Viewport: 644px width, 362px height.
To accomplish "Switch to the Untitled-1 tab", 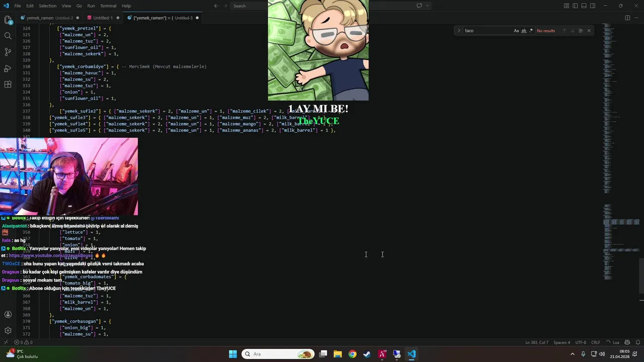I will [x=103, y=18].
